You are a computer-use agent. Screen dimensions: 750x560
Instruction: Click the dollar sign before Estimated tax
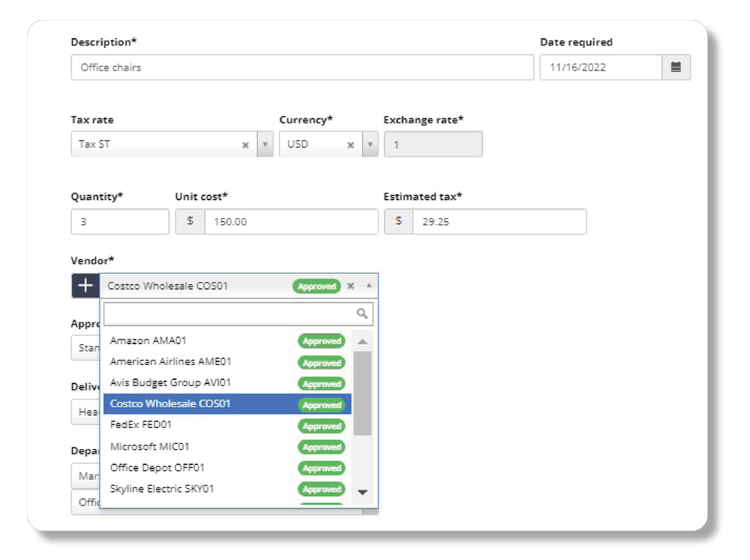coord(398,221)
